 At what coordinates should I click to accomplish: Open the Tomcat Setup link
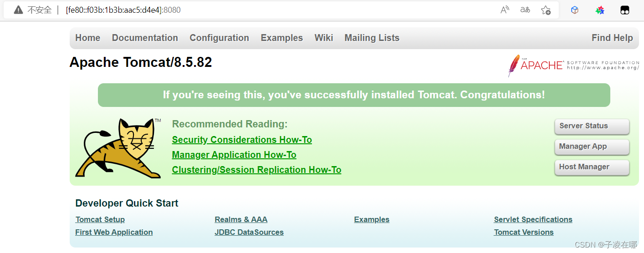click(100, 219)
